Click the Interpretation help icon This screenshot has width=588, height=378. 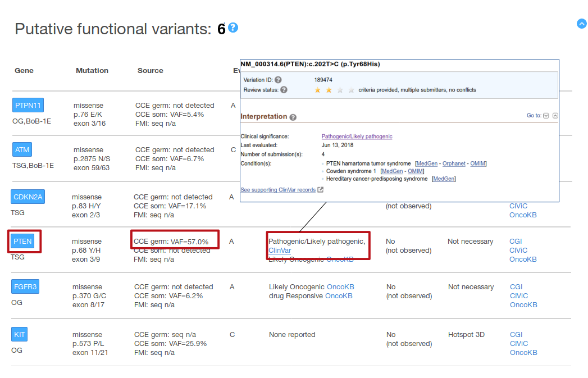click(x=293, y=117)
